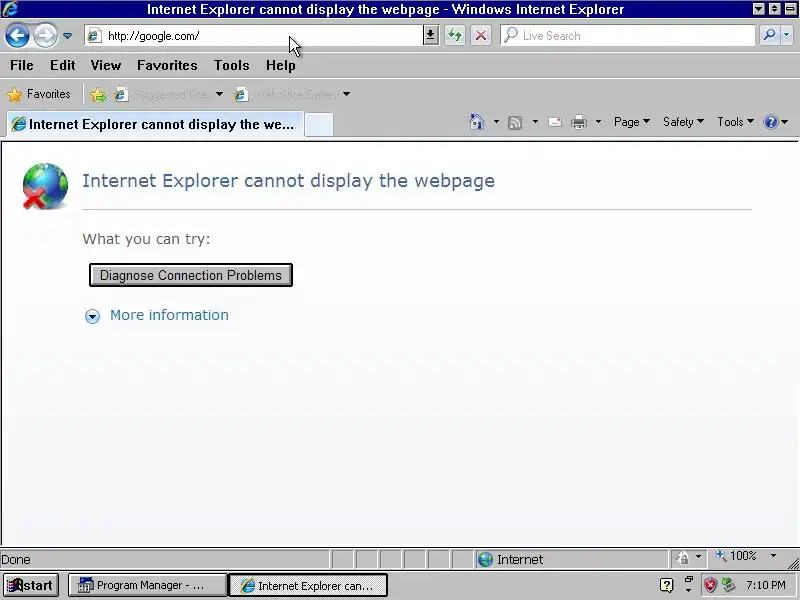Open the File menu
The width and height of the screenshot is (800, 600).
tap(21, 65)
